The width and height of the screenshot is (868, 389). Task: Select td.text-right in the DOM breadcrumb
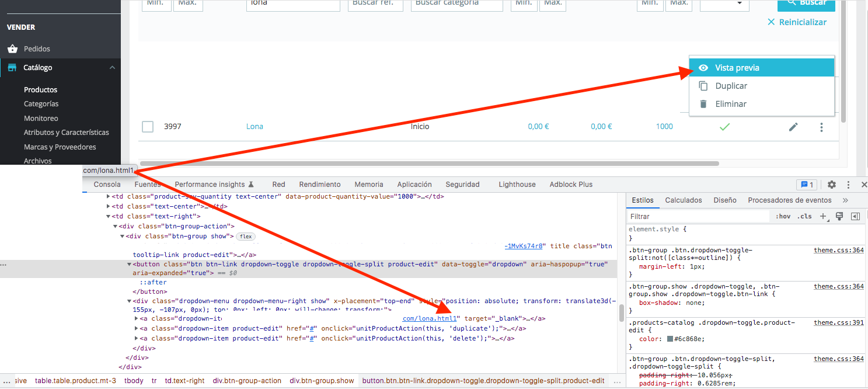[x=185, y=381]
